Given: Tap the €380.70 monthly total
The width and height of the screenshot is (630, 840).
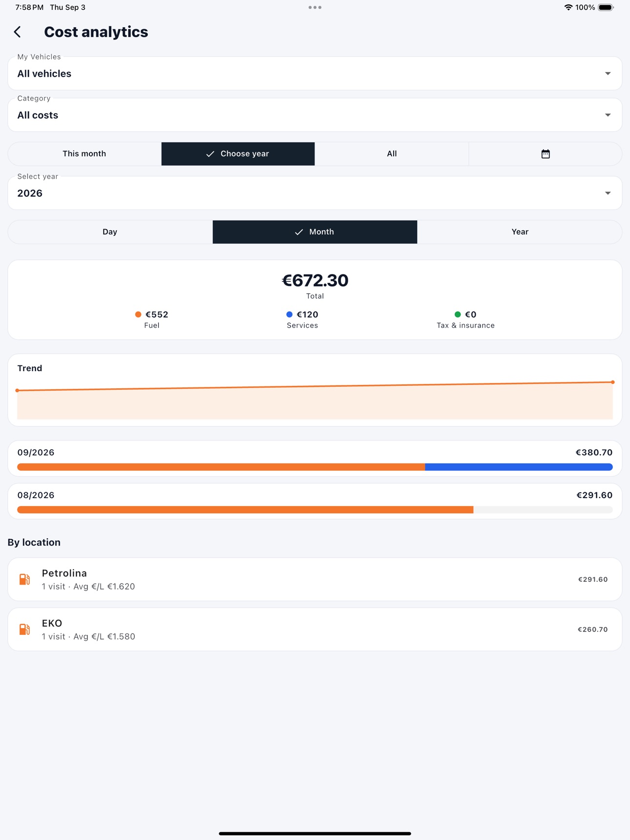Looking at the screenshot, I should [594, 453].
